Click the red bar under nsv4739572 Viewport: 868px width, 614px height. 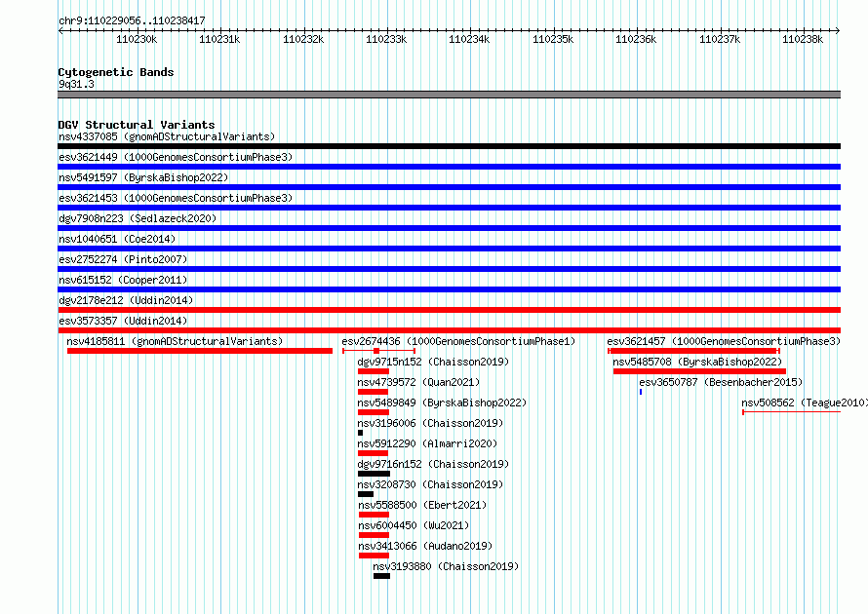point(374,392)
